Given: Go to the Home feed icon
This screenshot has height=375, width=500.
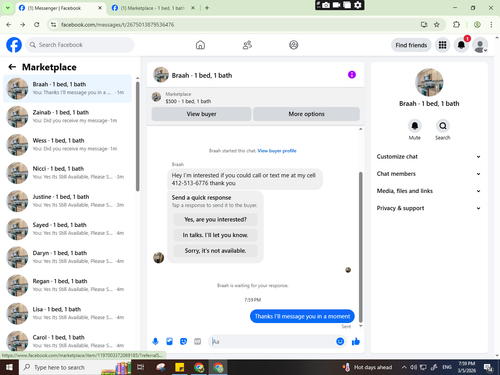Looking at the screenshot, I should tap(200, 45).
